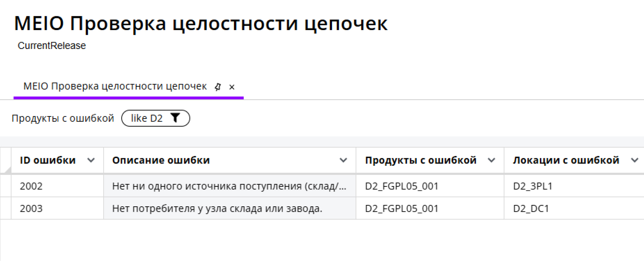Expand Локации с ошибкой column dropdown
644x261 pixels.
tap(635, 160)
